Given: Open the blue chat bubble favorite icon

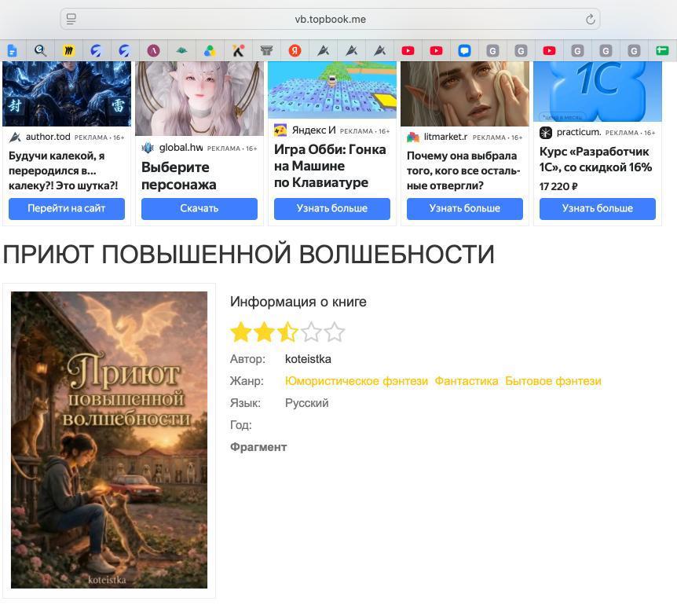Looking at the screenshot, I should tap(465, 51).
